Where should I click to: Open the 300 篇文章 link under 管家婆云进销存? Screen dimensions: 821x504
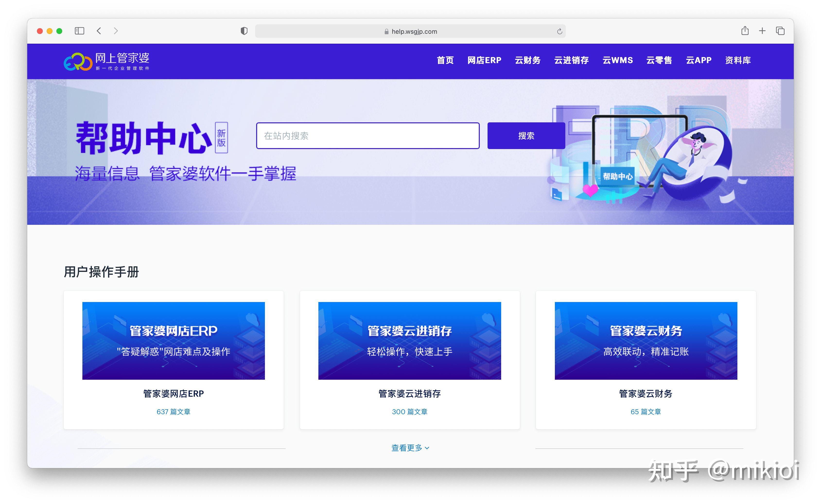pyautogui.click(x=410, y=412)
